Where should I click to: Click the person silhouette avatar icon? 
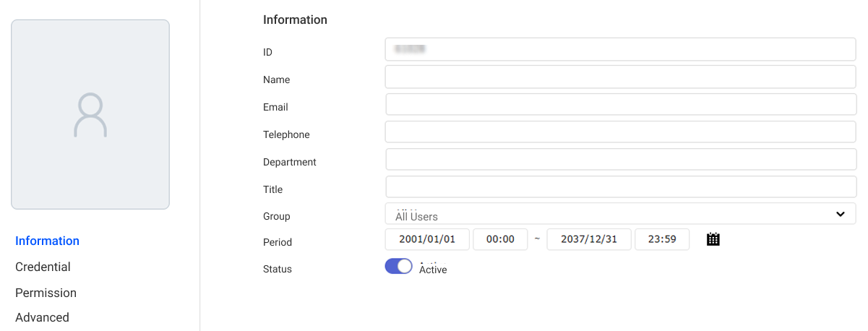[90, 115]
